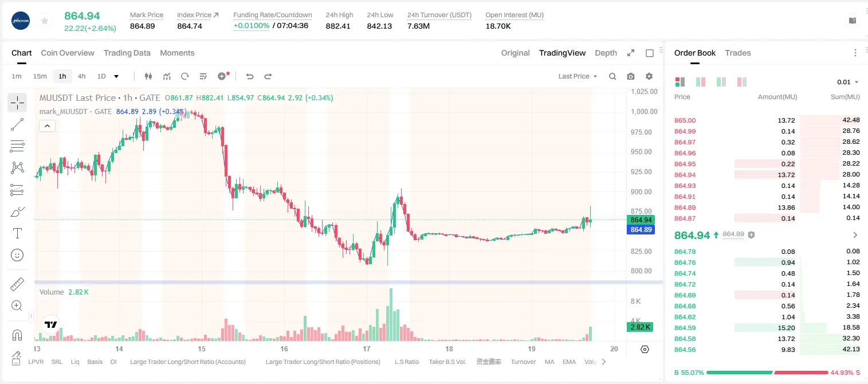Toggle the chart layout square icon

pyautogui.click(x=650, y=53)
